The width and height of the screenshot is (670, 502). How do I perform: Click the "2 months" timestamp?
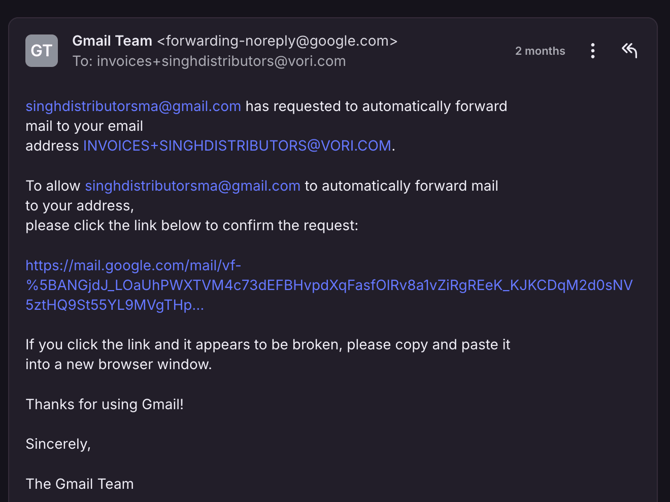tap(540, 51)
